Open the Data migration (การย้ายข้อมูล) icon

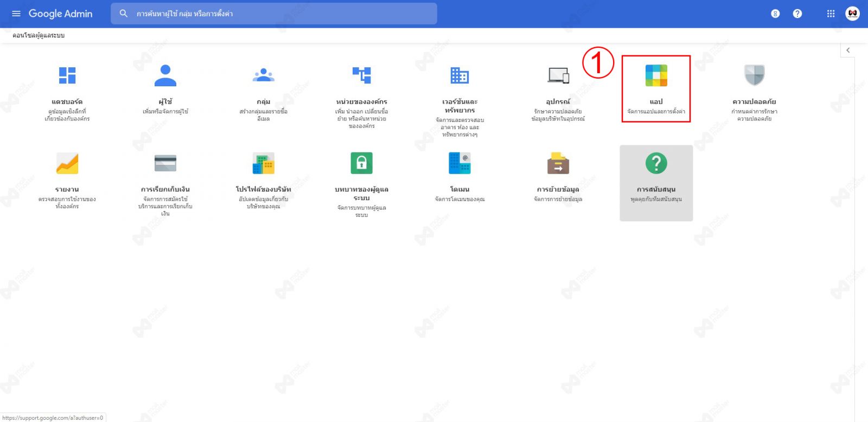point(558,163)
